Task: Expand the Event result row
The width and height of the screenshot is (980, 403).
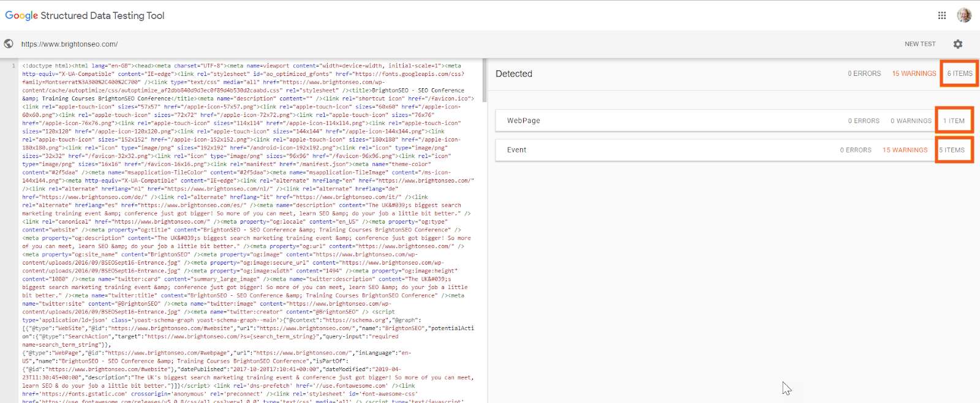Action: pos(733,149)
